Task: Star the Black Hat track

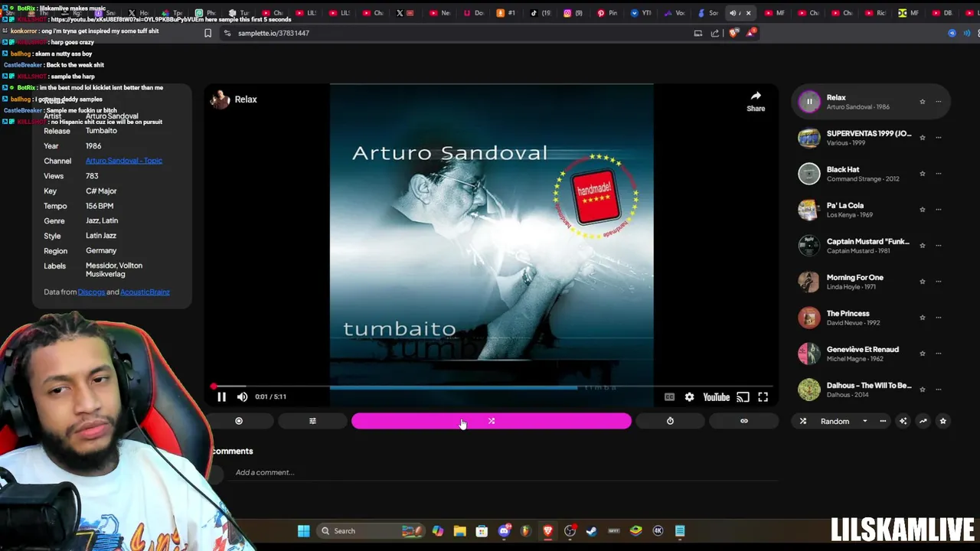Action: tap(922, 174)
